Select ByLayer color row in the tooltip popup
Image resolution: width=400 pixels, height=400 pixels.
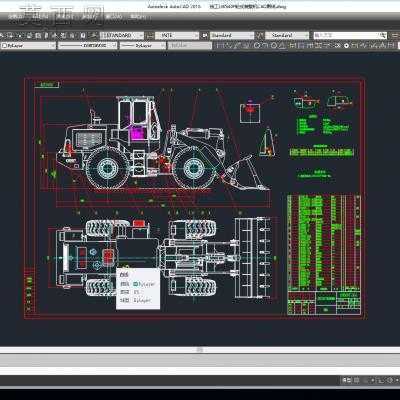(x=138, y=284)
